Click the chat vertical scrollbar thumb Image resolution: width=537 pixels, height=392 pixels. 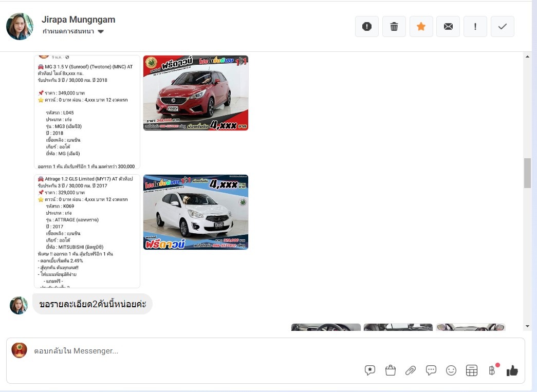pyautogui.click(x=527, y=173)
